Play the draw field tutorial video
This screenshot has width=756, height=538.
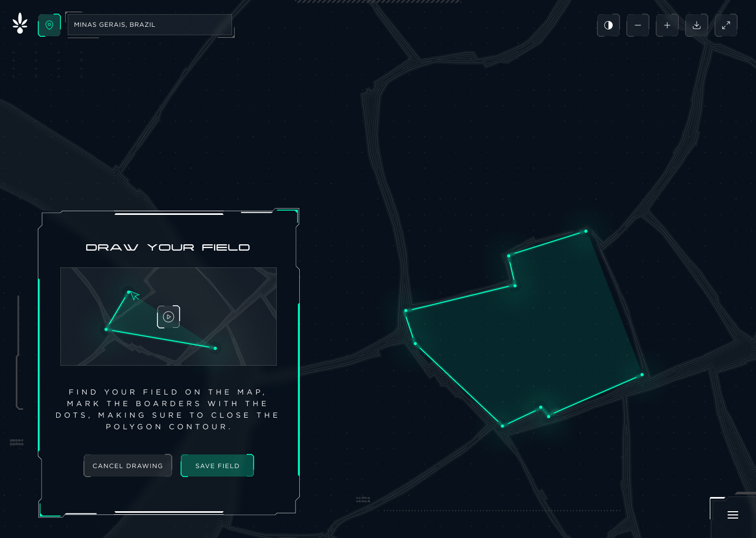pos(169,317)
